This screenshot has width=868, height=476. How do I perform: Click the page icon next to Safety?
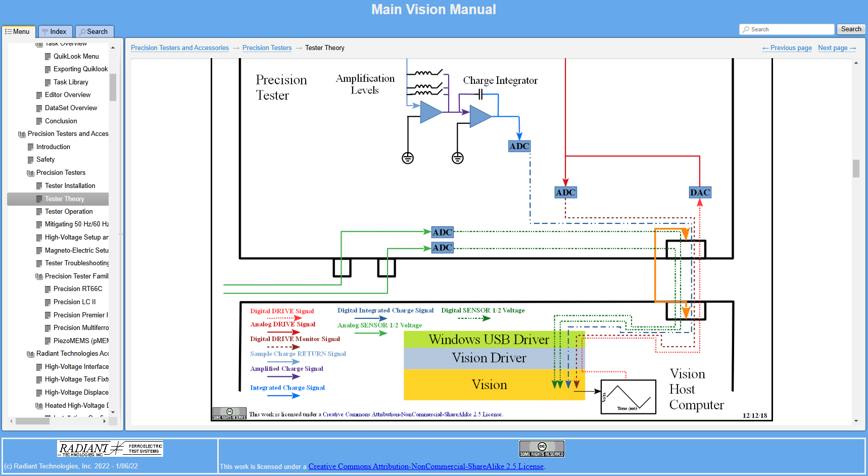coord(31,160)
